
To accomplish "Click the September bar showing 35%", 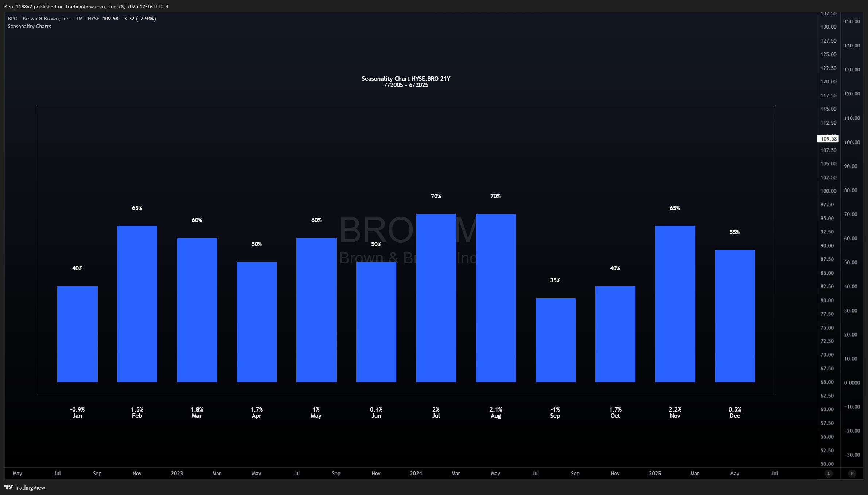I will click(555, 340).
